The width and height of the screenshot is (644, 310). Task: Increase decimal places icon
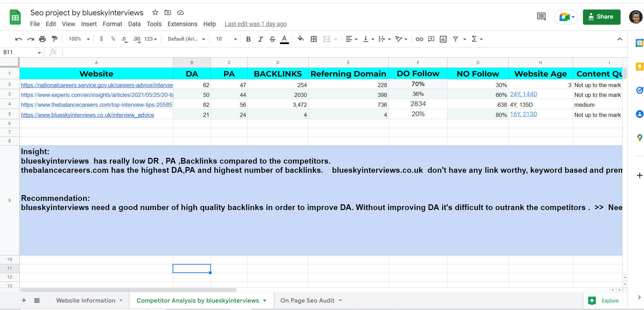point(137,39)
